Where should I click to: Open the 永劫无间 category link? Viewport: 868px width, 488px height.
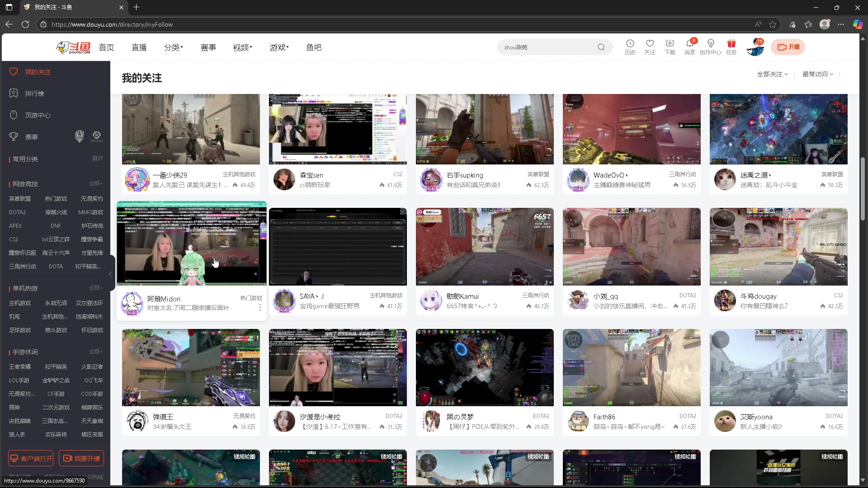[x=56, y=303]
